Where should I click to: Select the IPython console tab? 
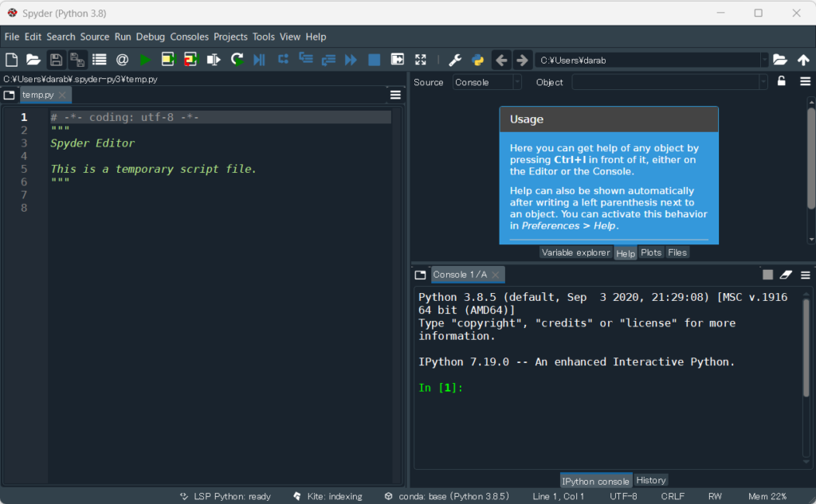pyautogui.click(x=596, y=481)
